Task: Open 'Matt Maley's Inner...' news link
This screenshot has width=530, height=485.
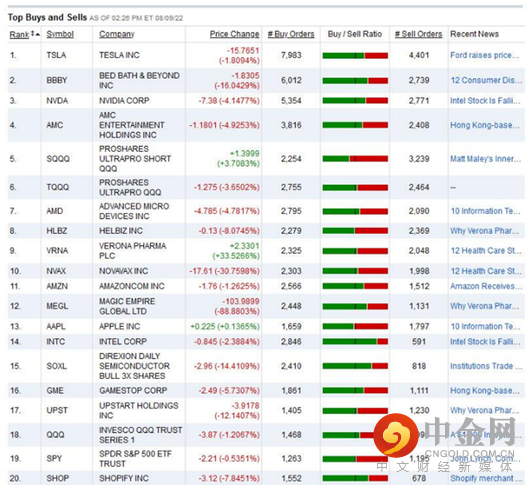Action: (x=485, y=159)
